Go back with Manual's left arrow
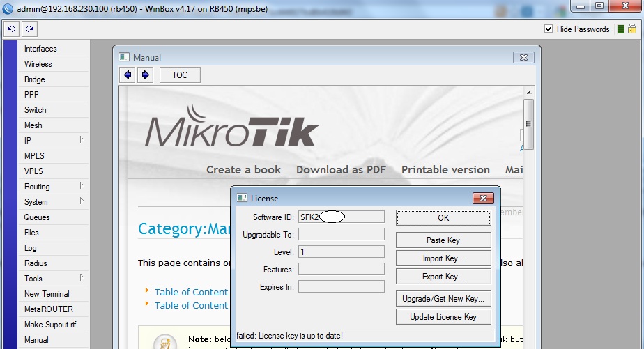This screenshot has height=349, width=644. tap(128, 75)
